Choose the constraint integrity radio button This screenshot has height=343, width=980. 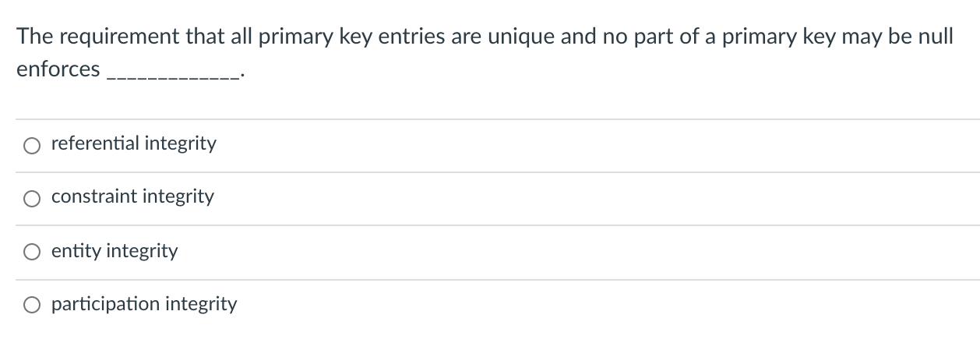pos(33,198)
